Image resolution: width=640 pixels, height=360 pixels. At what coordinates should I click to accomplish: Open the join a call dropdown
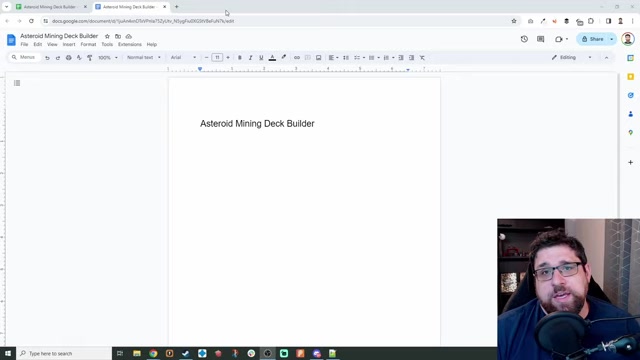[561, 39]
